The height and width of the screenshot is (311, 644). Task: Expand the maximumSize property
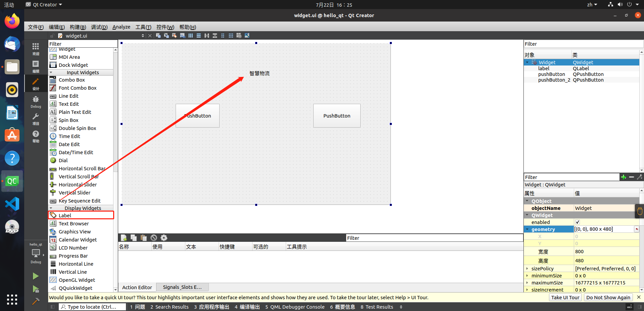click(527, 283)
